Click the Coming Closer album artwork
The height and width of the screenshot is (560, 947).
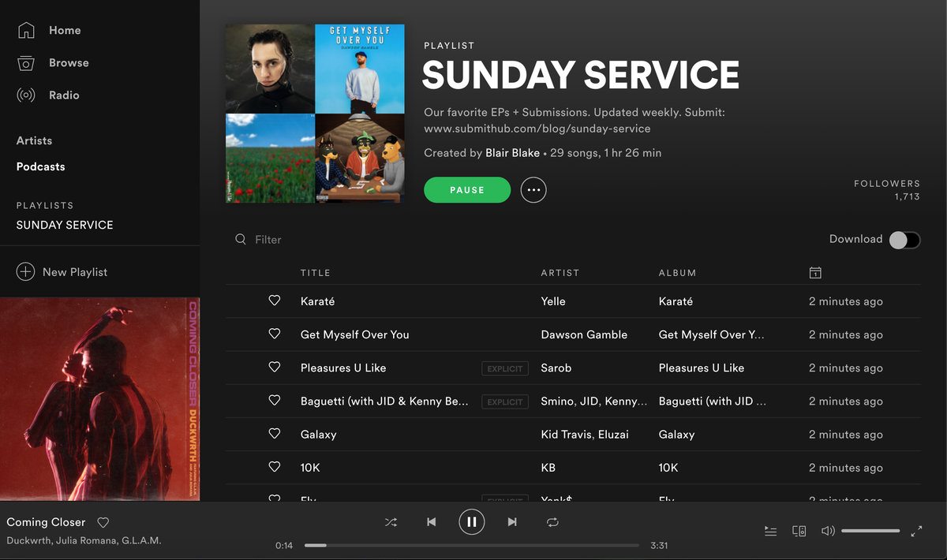[99, 399]
